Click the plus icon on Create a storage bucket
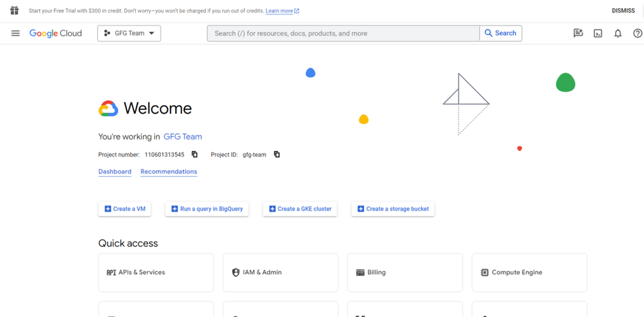Screen dimensions: 644x317 coord(360,209)
